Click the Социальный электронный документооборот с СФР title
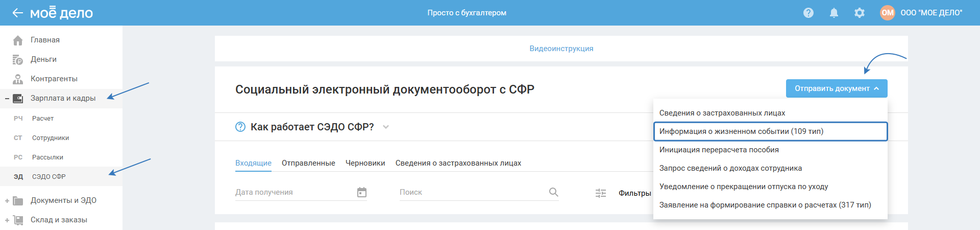 tap(385, 89)
